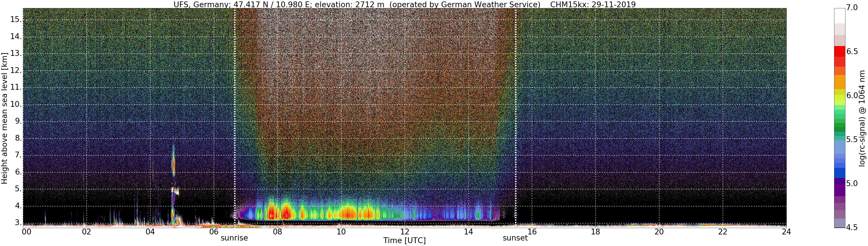Click the 'Height above mean sea level [km]' axis label
The height and width of the screenshot is (246, 868).
(4, 118)
